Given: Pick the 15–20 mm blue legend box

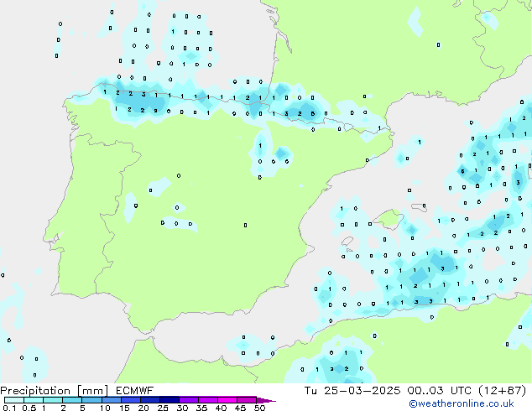Looking at the screenshot, I should (130, 400).
